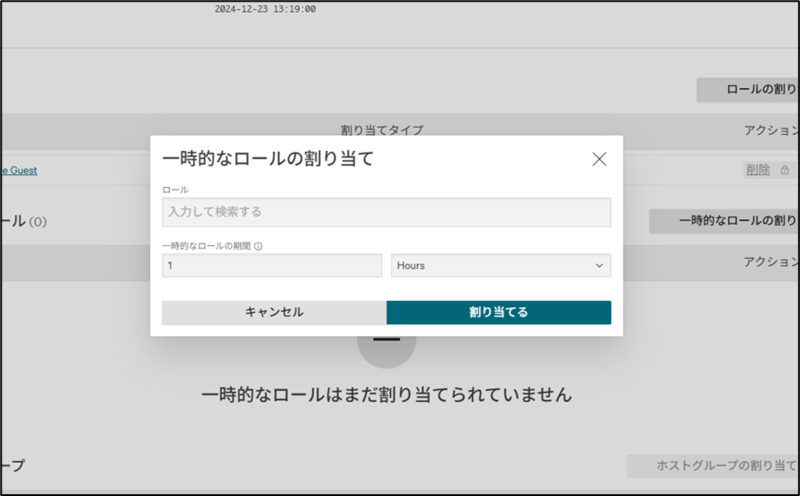Viewport: 800px width, 496px height.
Task: Click the dialog title 一時的なロールの割り当て
Action: [268, 159]
